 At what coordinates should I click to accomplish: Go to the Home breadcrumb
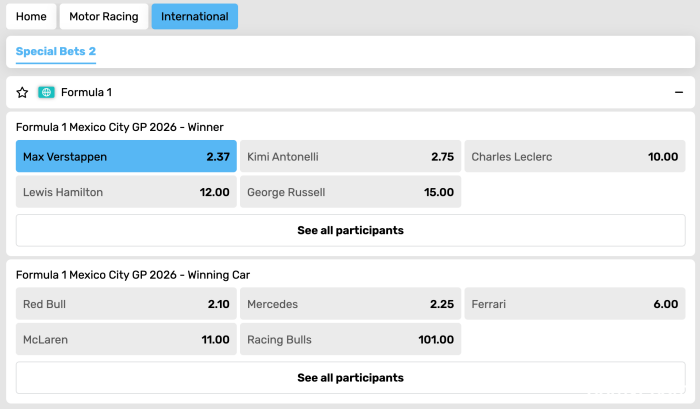31,17
